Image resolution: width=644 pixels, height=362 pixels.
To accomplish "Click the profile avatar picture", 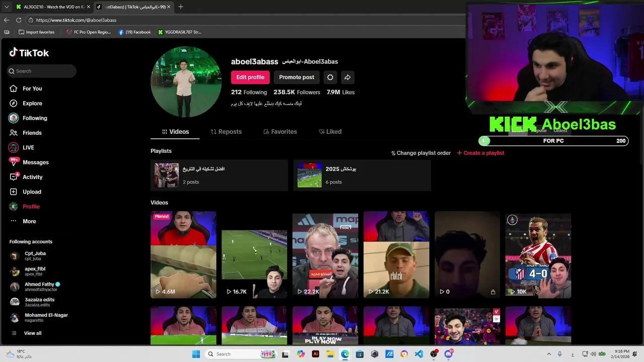I will (x=186, y=82).
